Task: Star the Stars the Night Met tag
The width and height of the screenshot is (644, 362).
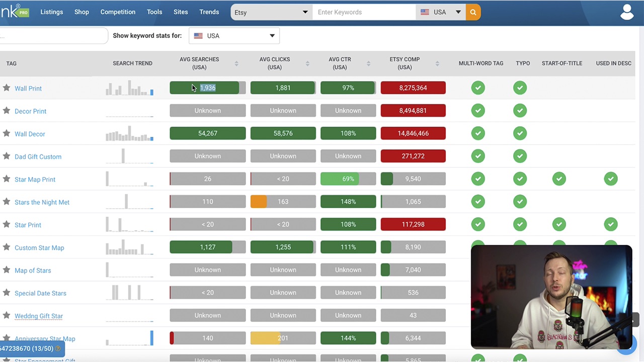Action: (x=7, y=202)
